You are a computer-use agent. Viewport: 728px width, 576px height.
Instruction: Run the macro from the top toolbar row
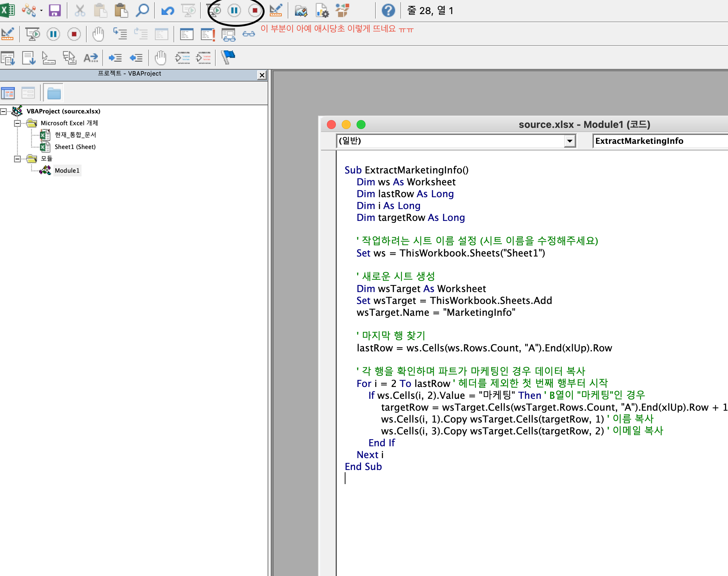(x=214, y=10)
